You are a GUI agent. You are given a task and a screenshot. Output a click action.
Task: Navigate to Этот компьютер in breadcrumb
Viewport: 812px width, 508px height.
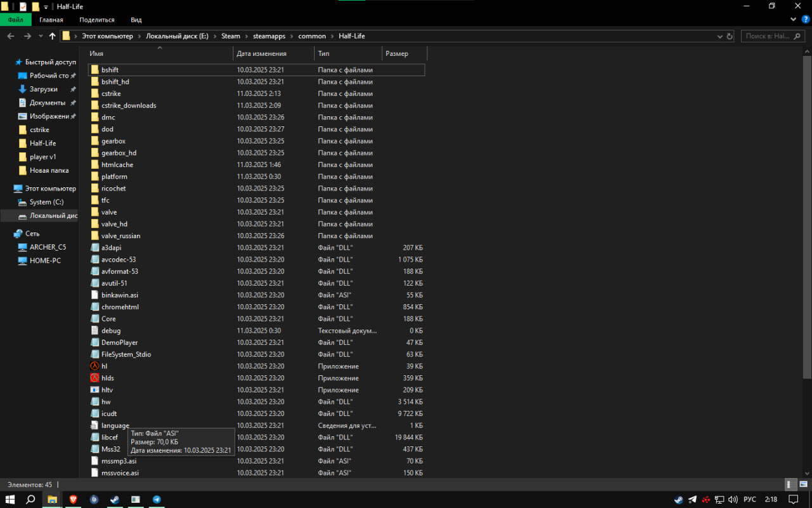coord(107,36)
